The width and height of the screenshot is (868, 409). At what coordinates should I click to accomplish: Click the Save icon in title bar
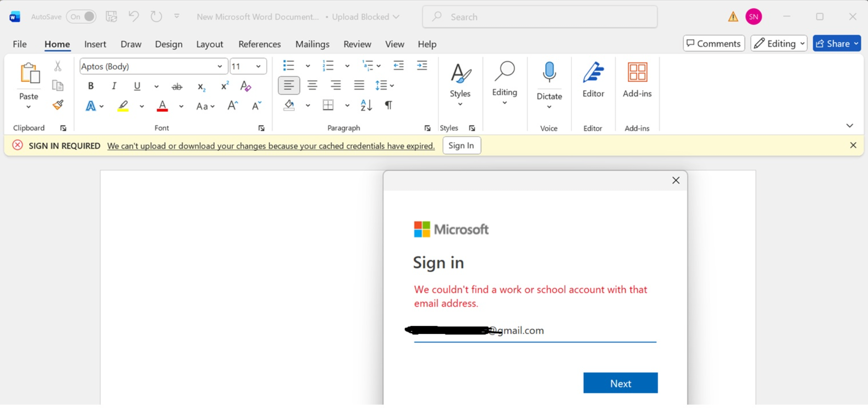[112, 17]
